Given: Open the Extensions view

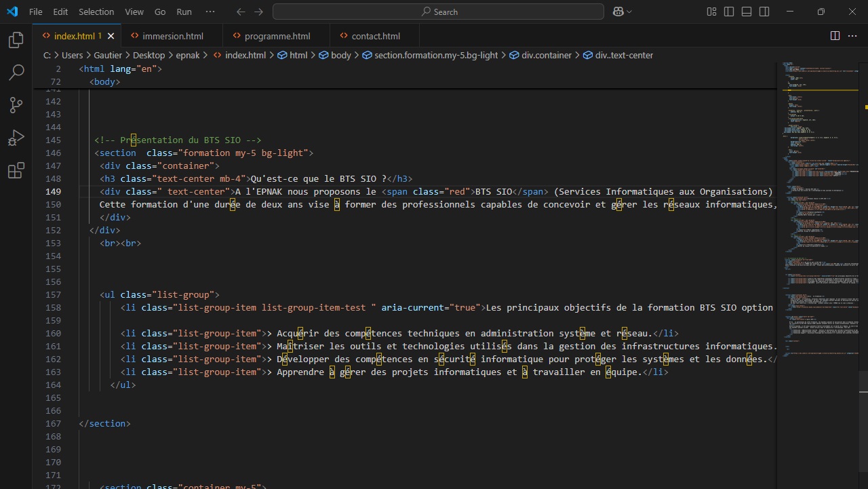Looking at the screenshot, I should [16, 171].
